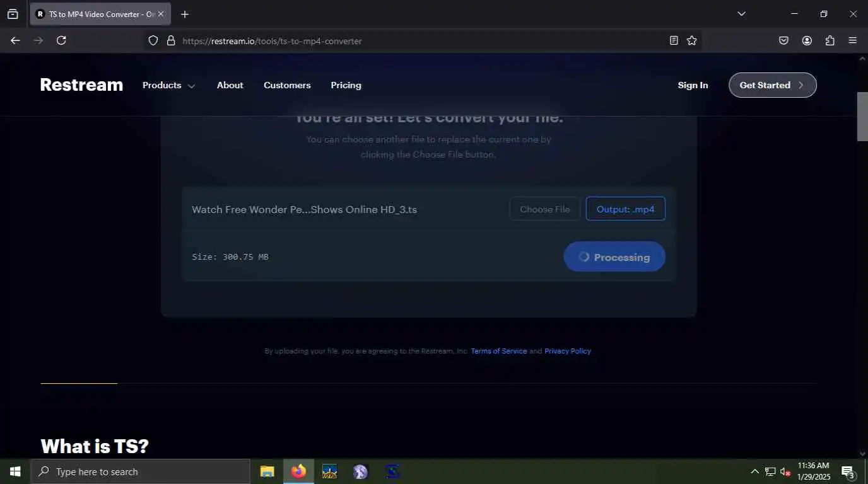Click the Size: 300.75 MB text
This screenshot has height=484, width=868.
click(230, 256)
